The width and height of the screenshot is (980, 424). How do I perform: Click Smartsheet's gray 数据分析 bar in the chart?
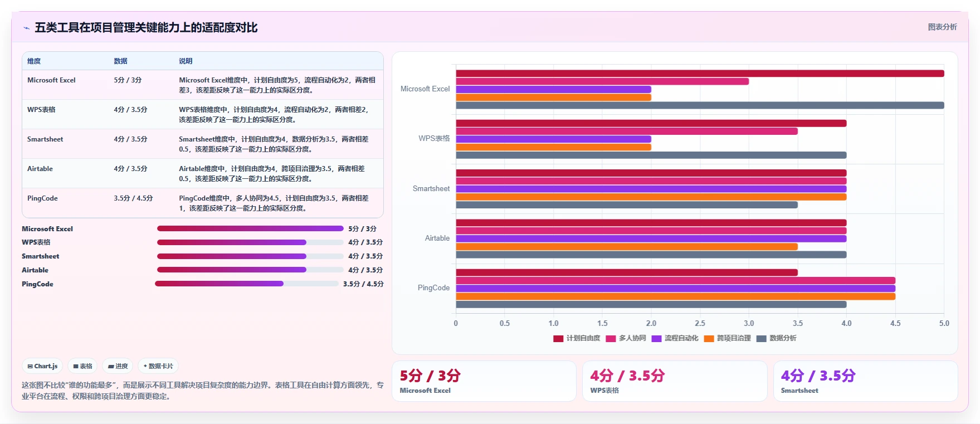(x=627, y=205)
